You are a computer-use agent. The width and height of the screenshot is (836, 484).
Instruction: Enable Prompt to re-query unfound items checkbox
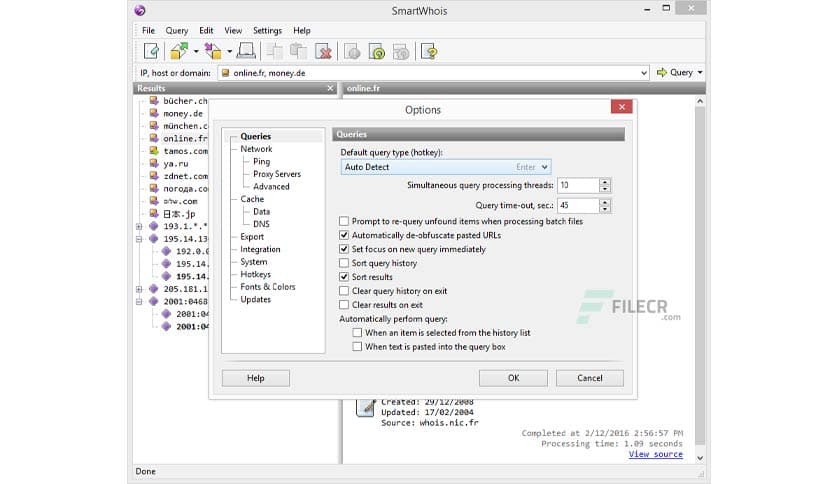[344, 221]
